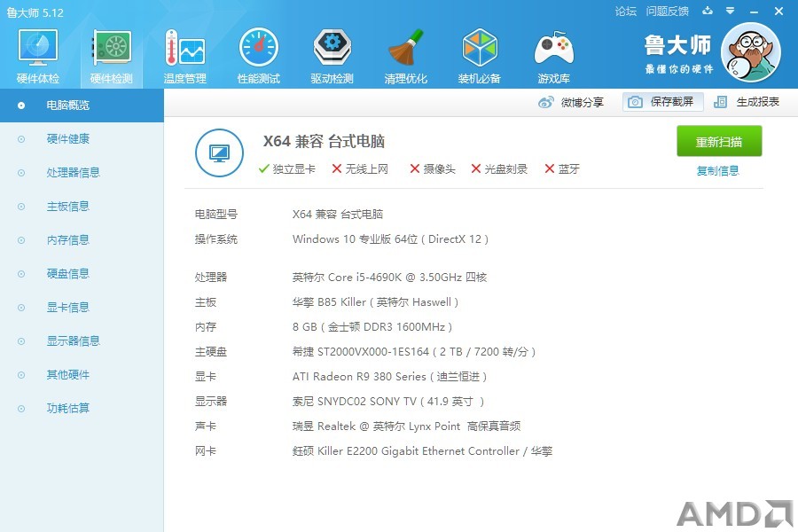
Task: Click the 华擎 B85 Killer motherboard text
Action: point(375,302)
